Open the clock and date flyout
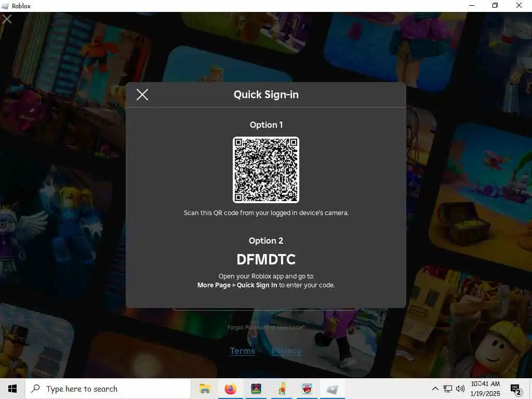This screenshot has width=532, height=399. coord(485,389)
